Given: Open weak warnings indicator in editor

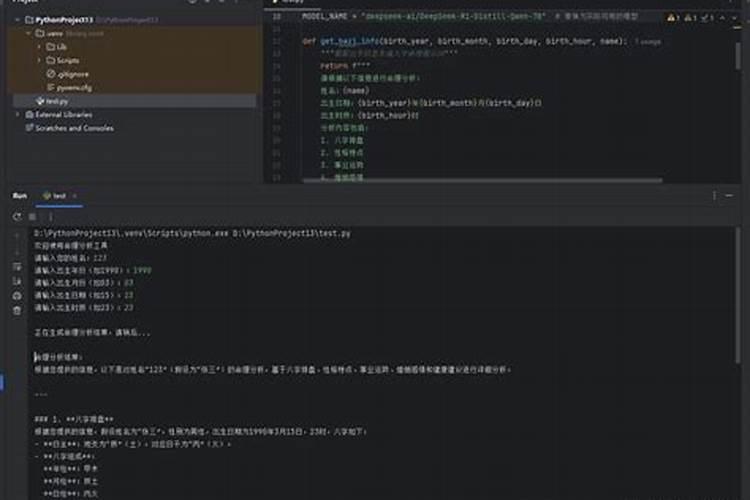Looking at the screenshot, I should tap(691, 18).
